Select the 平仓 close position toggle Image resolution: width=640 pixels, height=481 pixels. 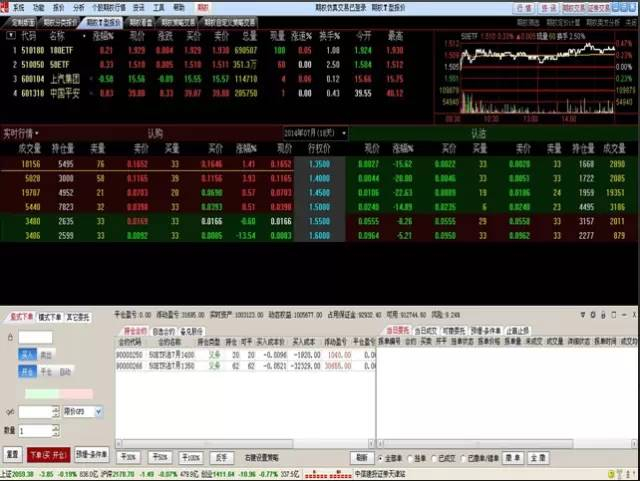[46, 372]
